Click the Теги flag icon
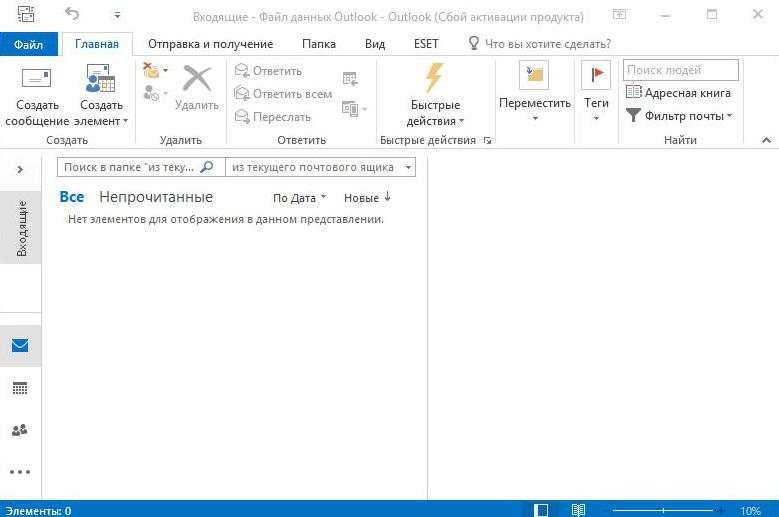Viewport: 779px width, 517px height. coord(596,74)
